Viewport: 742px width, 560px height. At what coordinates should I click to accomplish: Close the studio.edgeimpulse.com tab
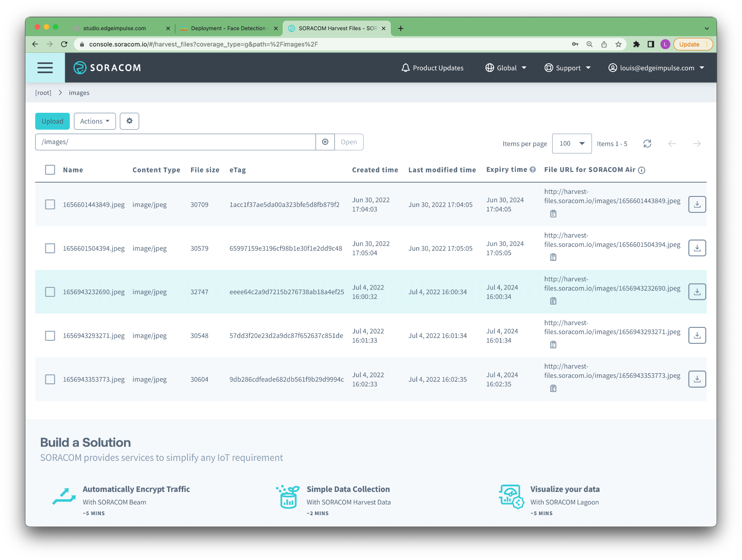click(168, 28)
